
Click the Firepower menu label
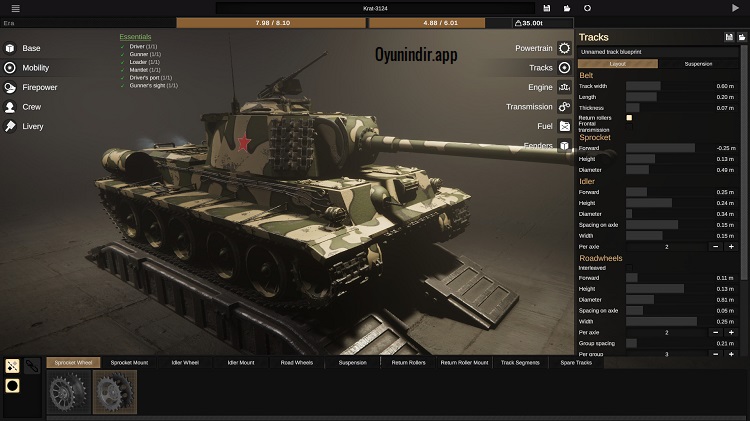(x=40, y=88)
